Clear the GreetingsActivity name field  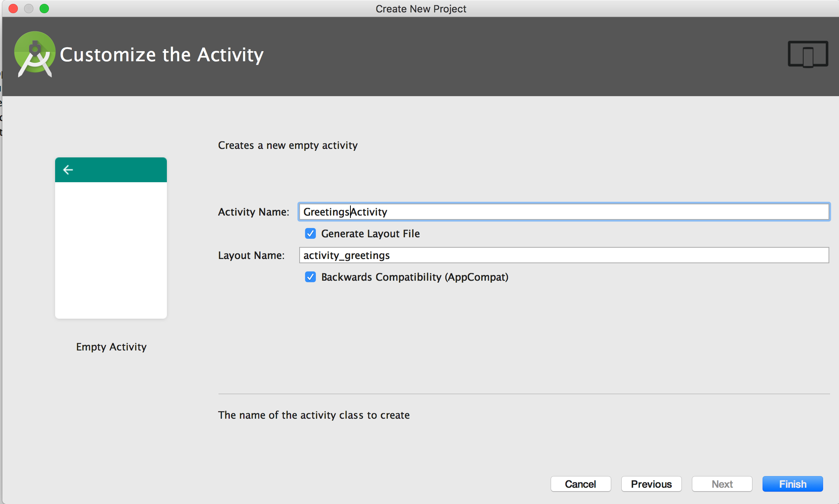pos(563,211)
